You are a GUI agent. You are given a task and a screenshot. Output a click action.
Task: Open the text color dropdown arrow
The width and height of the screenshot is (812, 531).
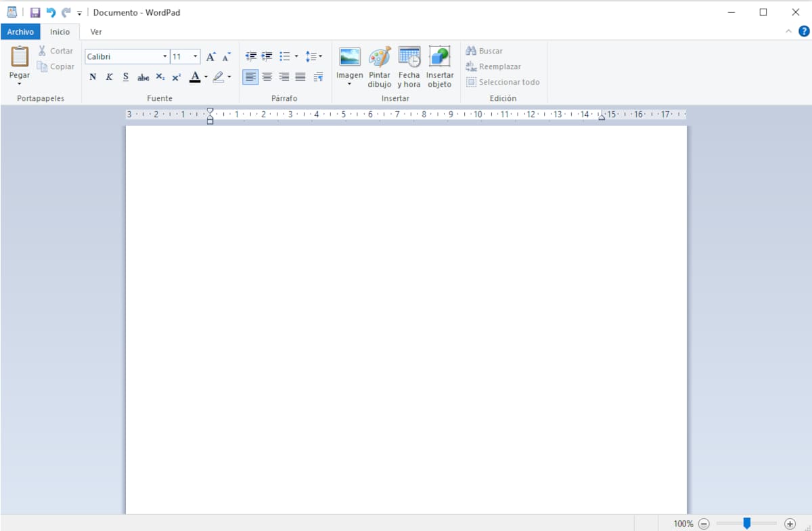click(x=206, y=77)
